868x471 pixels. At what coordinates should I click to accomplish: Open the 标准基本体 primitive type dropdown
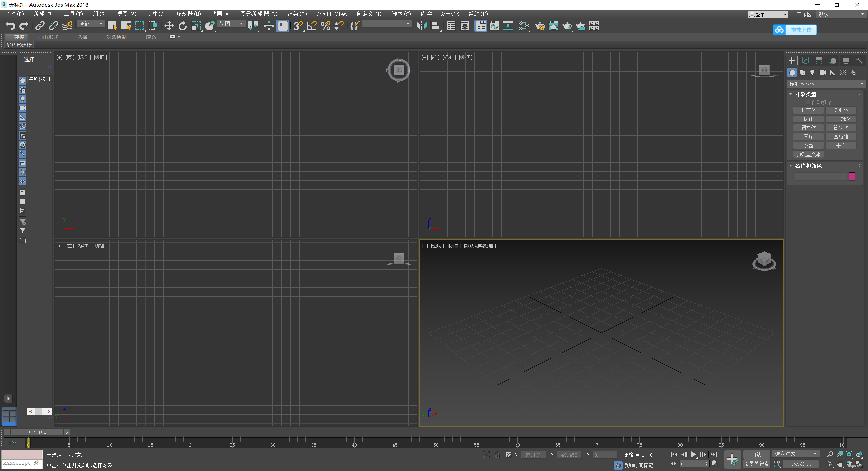pyautogui.click(x=826, y=84)
